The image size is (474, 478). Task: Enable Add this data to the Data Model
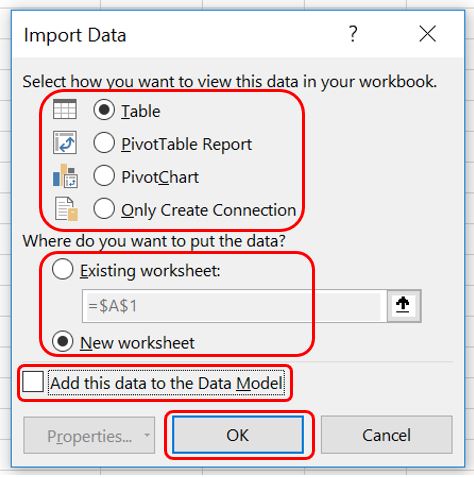pyautogui.click(x=33, y=382)
